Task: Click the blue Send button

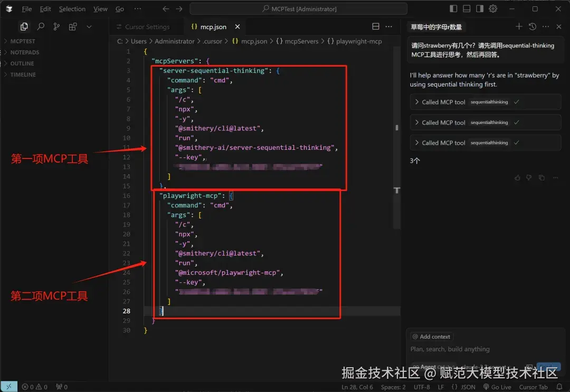Action: point(548,367)
